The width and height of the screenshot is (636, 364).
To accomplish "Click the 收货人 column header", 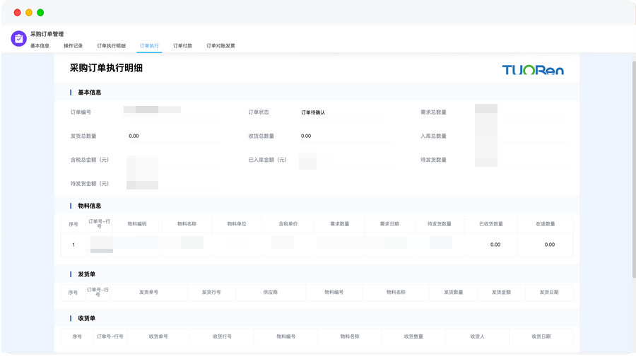I will tap(478, 336).
